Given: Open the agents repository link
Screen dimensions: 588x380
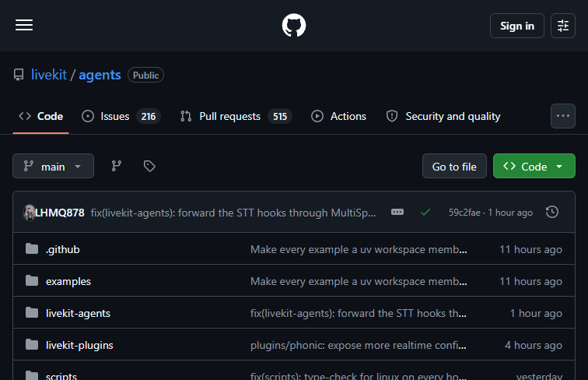Looking at the screenshot, I should click(100, 75).
